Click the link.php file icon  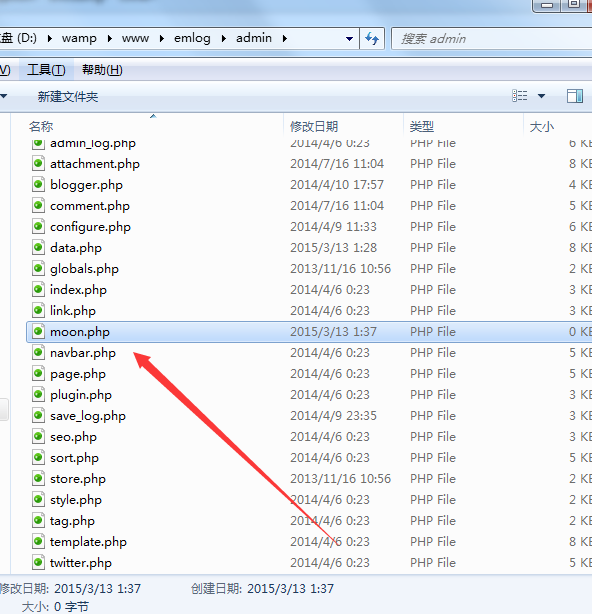click(x=38, y=311)
